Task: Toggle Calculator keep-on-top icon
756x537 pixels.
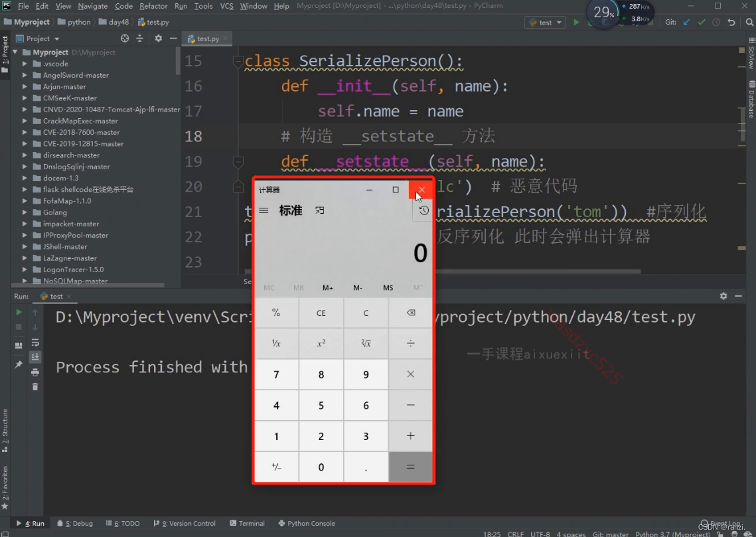Action: [320, 210]
